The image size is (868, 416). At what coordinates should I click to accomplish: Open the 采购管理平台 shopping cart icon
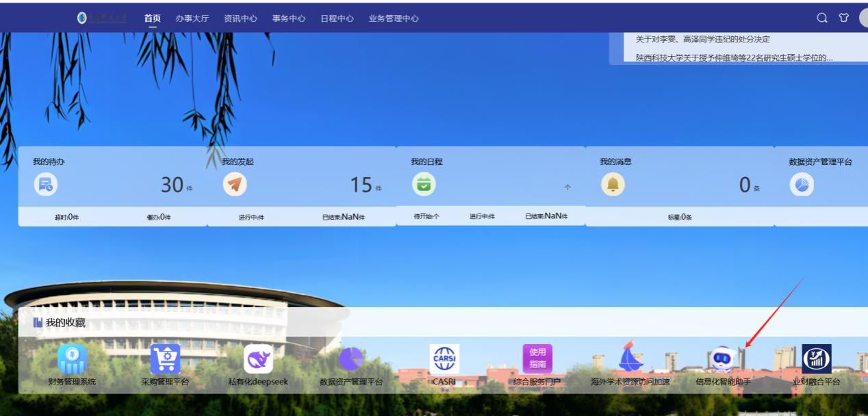point(165,359)
